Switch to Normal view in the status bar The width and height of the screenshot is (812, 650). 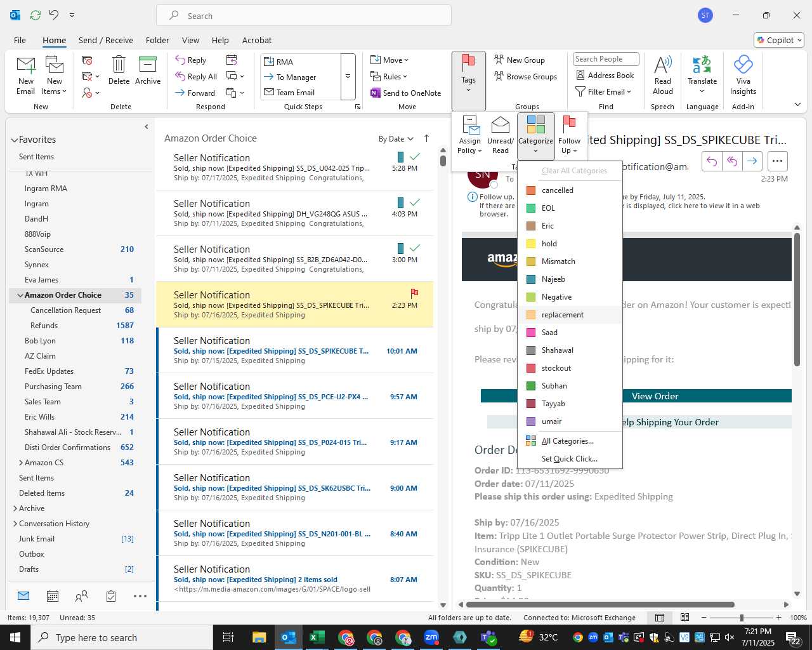tap(660, 618)
